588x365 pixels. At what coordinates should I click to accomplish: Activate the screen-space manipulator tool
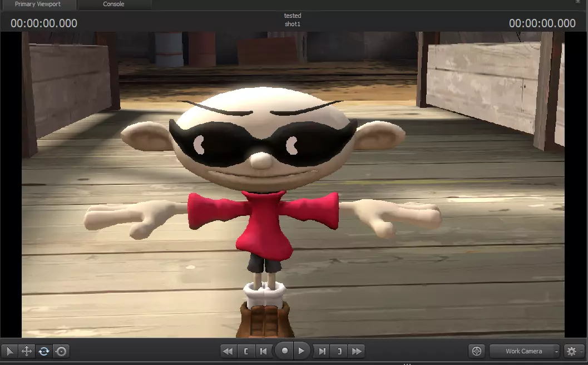61,352
